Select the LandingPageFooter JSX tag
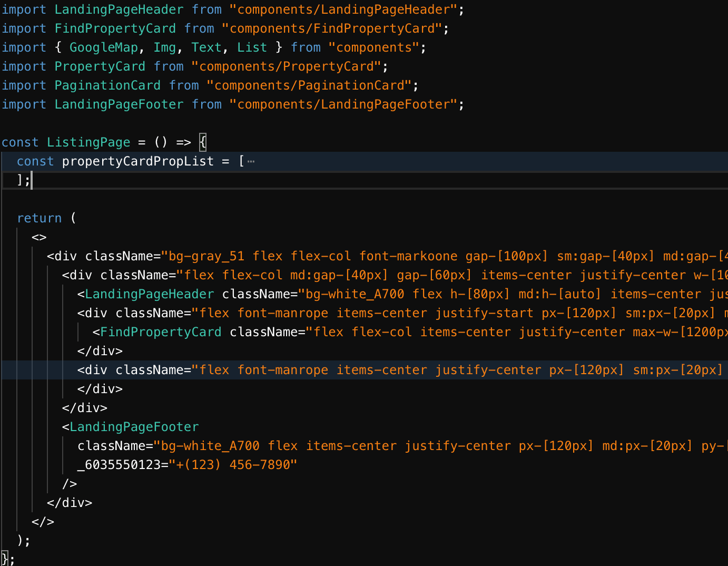The height and width of the screenshot is (566, 728). (134, 426)
